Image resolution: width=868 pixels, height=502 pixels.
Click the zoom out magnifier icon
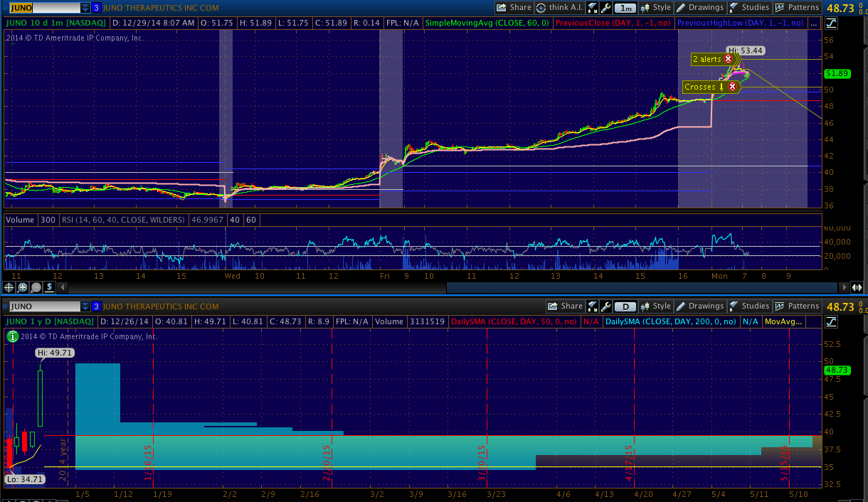36,287
